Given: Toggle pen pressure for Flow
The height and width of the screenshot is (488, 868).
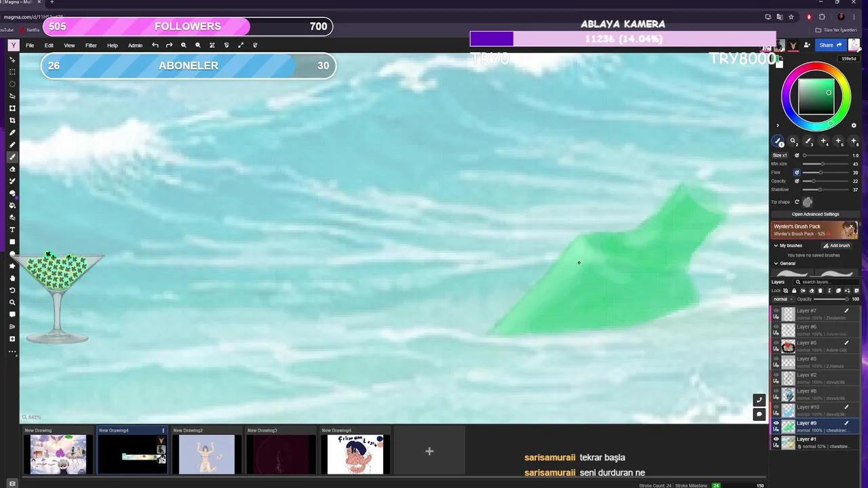Looking at the screenshot, I should point(796,172).
